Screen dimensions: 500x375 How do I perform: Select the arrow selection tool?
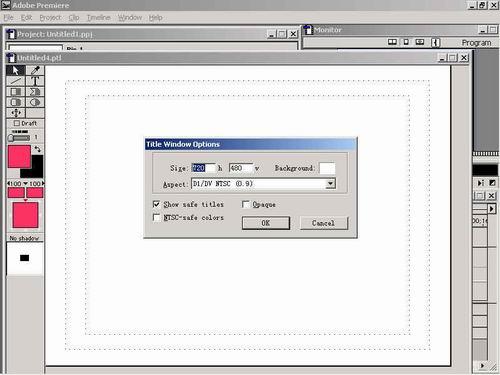pyautogui.click(x=16, y=70)
